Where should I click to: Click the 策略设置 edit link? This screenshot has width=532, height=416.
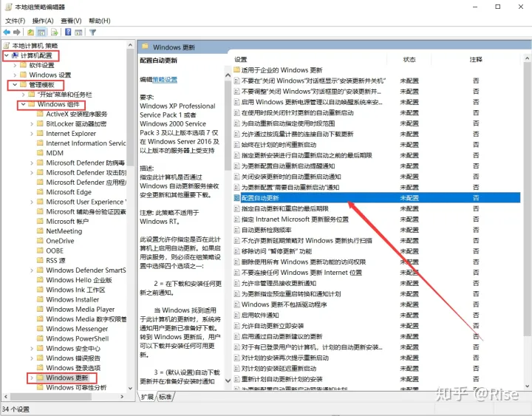(165, 80)
